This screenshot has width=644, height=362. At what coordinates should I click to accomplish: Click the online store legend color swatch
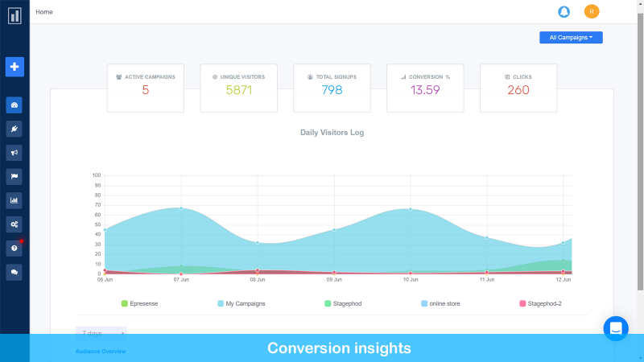click(424, 304)
